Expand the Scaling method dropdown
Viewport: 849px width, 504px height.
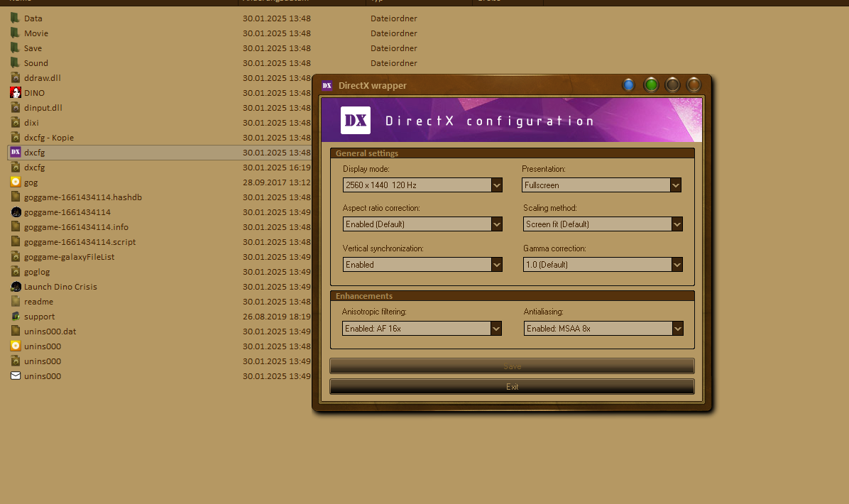(603, 224)
